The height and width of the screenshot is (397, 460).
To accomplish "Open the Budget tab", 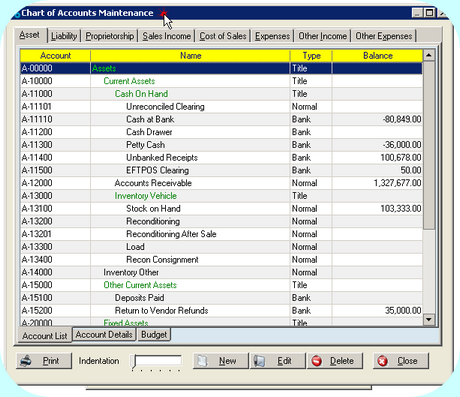I will [154, 334].
